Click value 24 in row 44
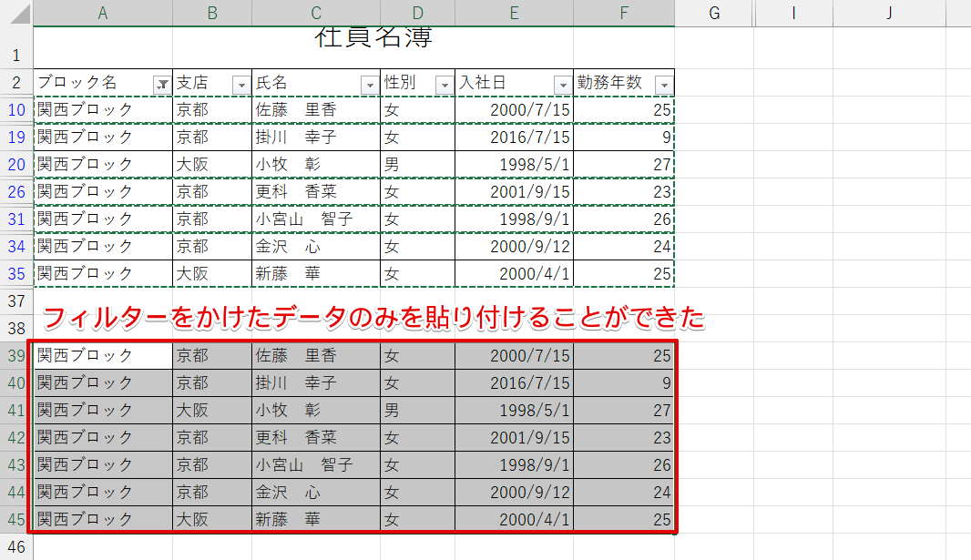 click(662, 492)
